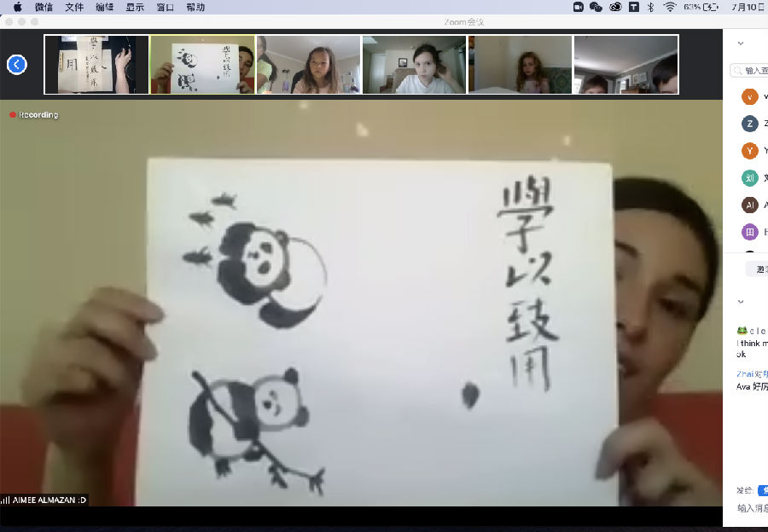Collapse the participants panel chevron

tap(740, 43)
